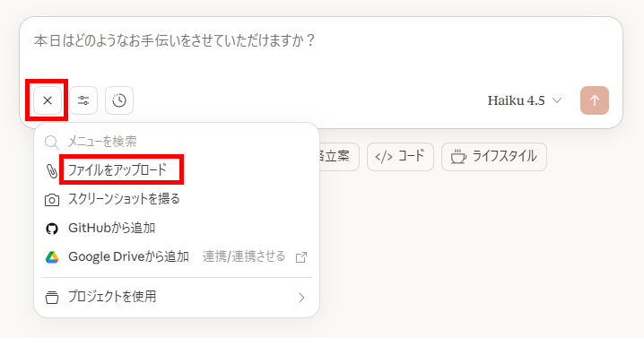
Task: Open the Haiku 4.5 model dropdown
Action: [x=524, y=100]
